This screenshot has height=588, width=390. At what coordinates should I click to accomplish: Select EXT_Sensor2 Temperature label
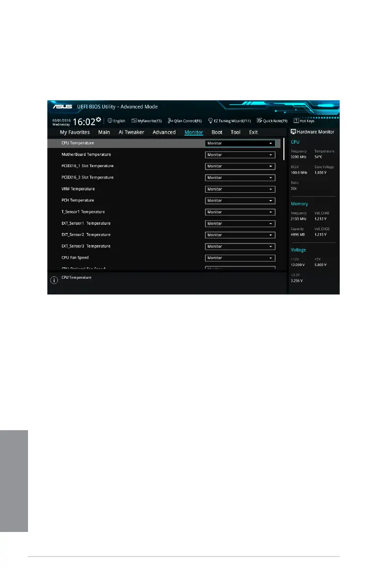[86, 235]
